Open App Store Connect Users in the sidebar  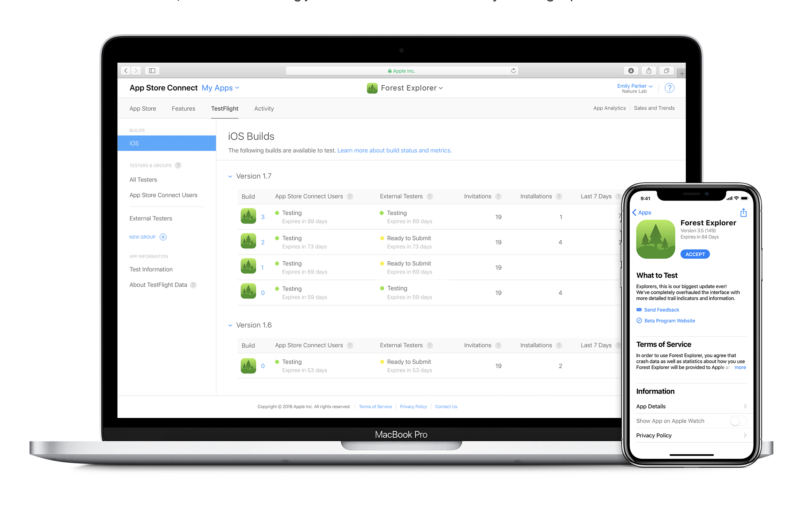coord(163,195)
